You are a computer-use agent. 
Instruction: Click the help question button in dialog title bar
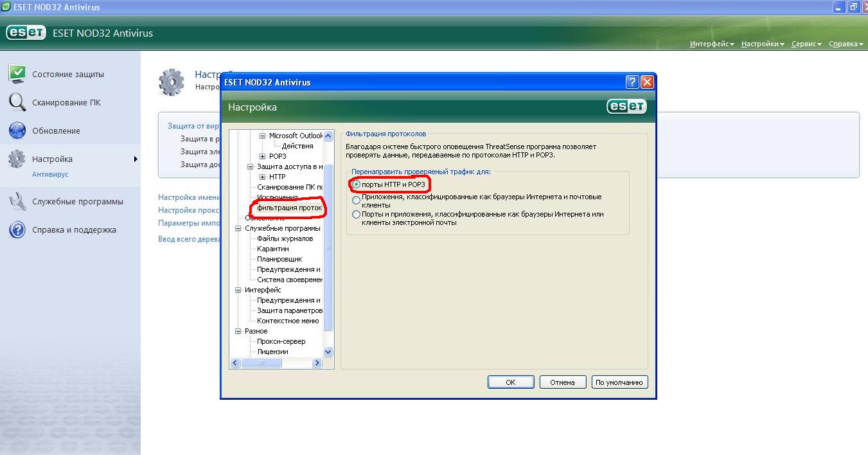(x=632, y=82)
